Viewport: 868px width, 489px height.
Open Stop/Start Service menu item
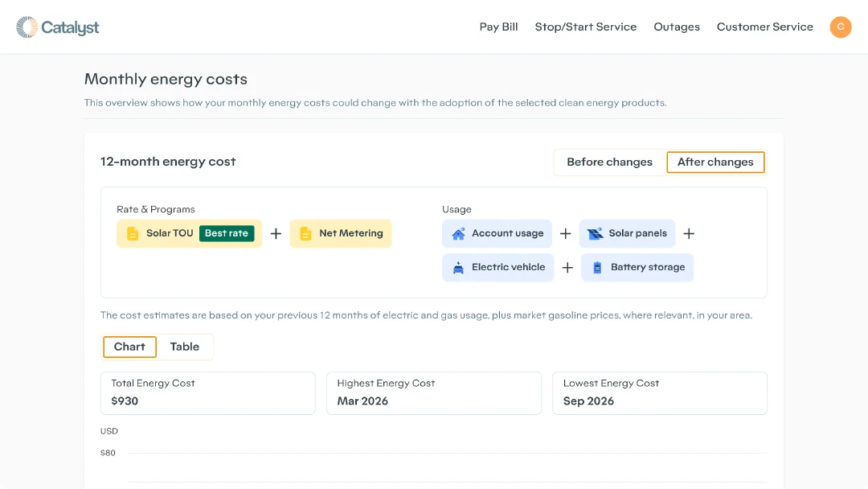586,27
